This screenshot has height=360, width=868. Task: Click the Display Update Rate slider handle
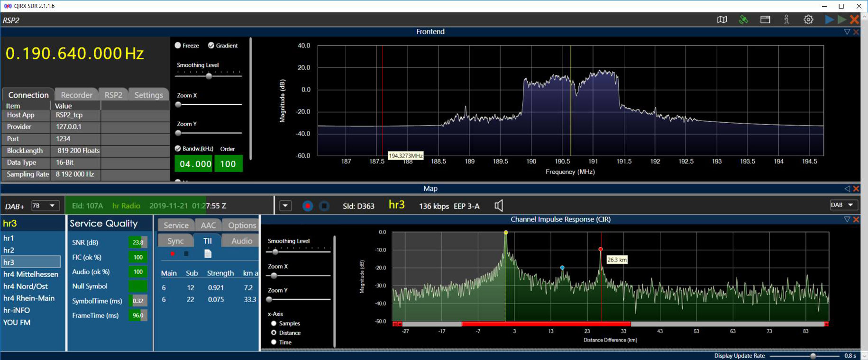point(813,356)
